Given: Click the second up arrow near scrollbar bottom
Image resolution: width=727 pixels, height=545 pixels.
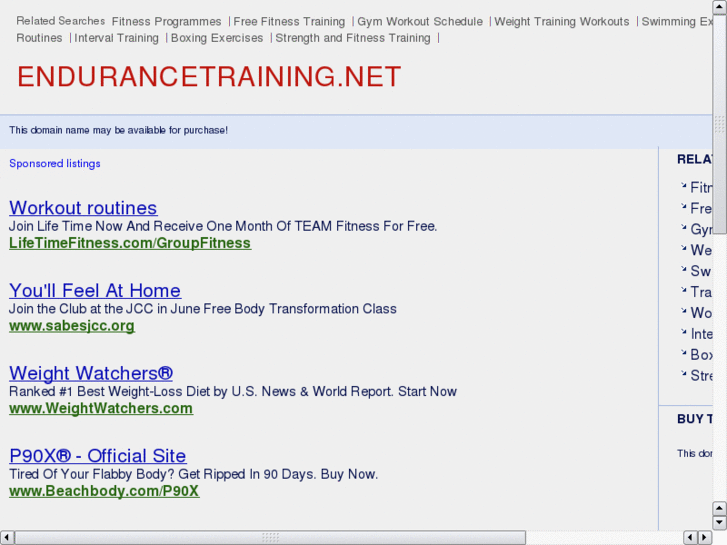Looking at the screenshot, I should [720, 508].
